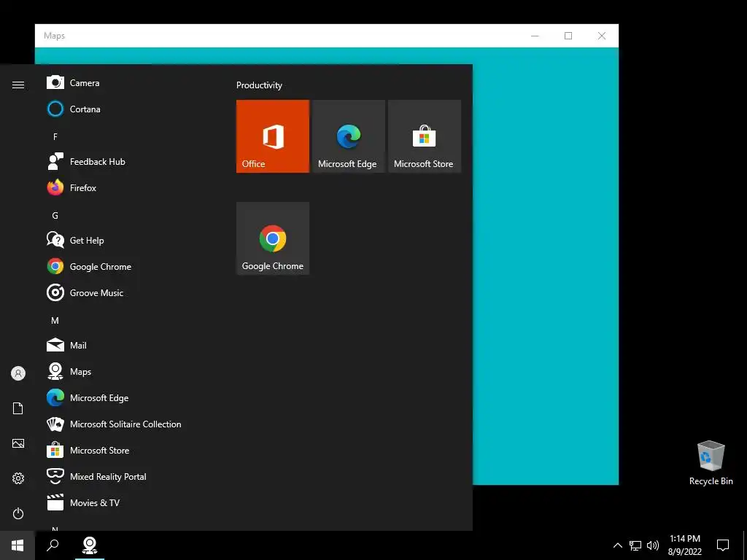Open Get Help app
Screen dimensions: 747x560
point(128,240)
